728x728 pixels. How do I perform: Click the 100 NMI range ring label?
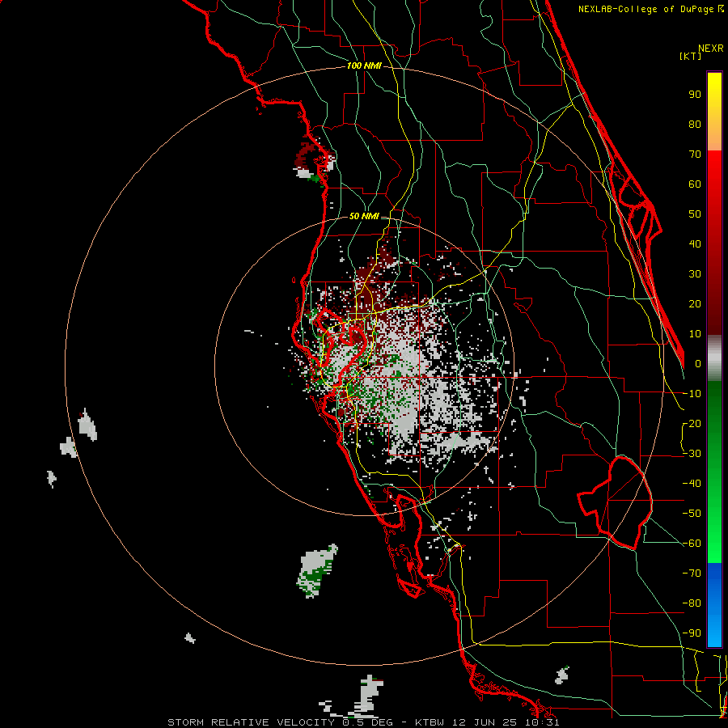tap(364, 66)
